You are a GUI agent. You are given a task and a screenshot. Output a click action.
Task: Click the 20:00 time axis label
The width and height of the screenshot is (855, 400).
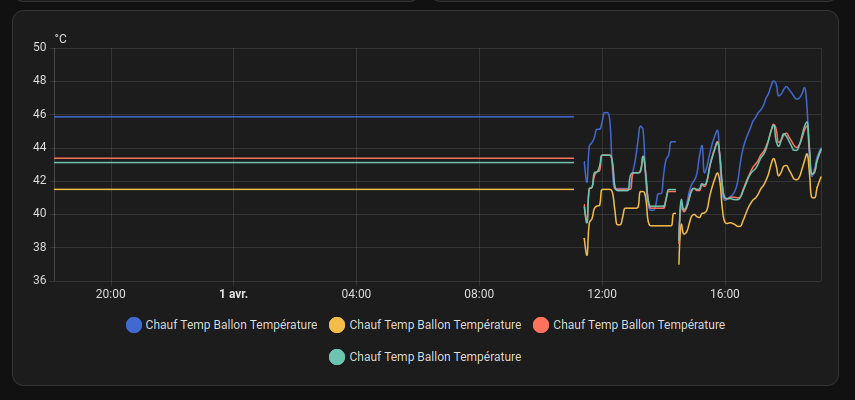click(110, 294)
